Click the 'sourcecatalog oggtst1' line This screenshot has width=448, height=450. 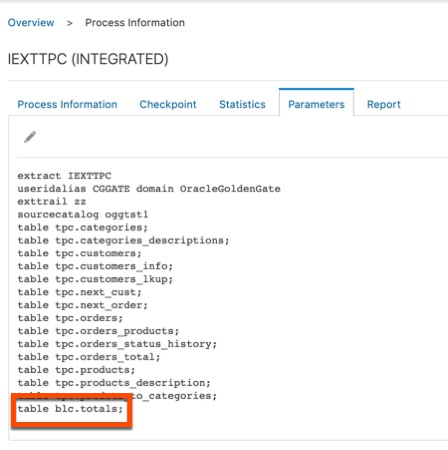tap(83, 214)
